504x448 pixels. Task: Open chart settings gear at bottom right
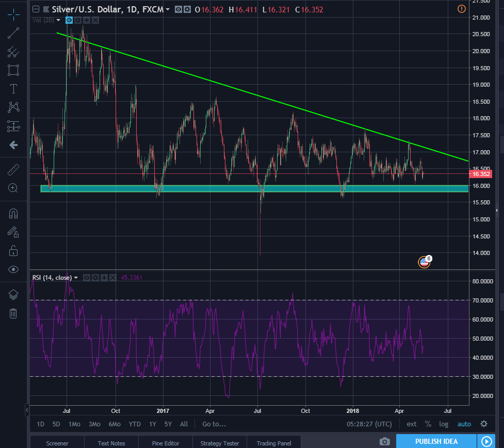pos(484,424)
